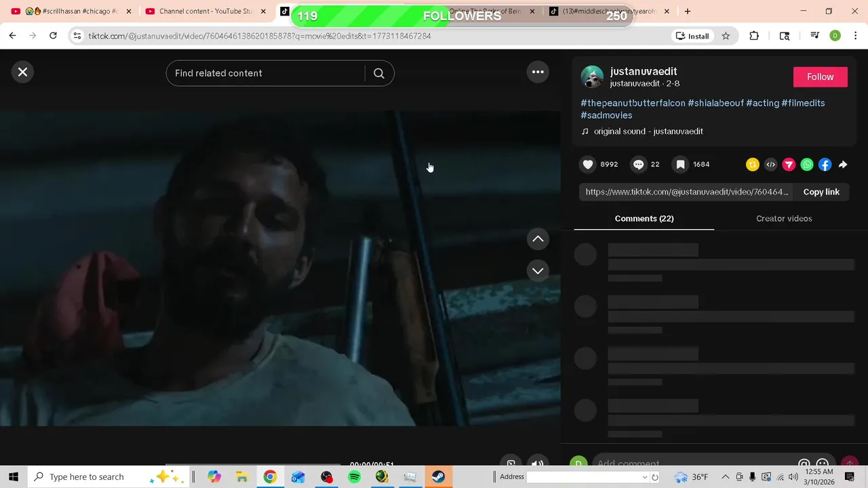Copy link to the video
Viewport: 868px width, 488px height.
pyautogui.click(x=821, y=192)
